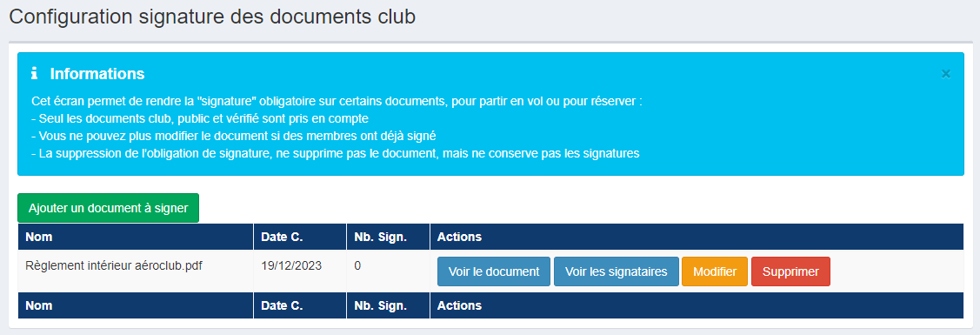980x335 pixels.
Task: Select the Règlement intérieur aéroclub.pdf cell
Action: 136,271
